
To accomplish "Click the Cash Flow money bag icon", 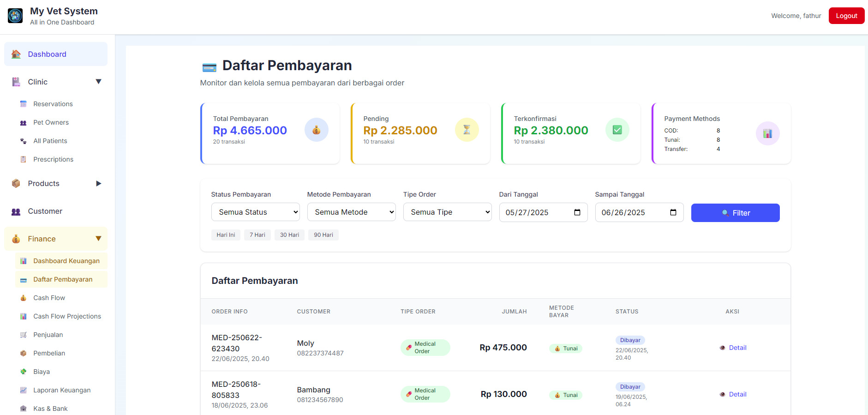I will [x=24, y=298].
